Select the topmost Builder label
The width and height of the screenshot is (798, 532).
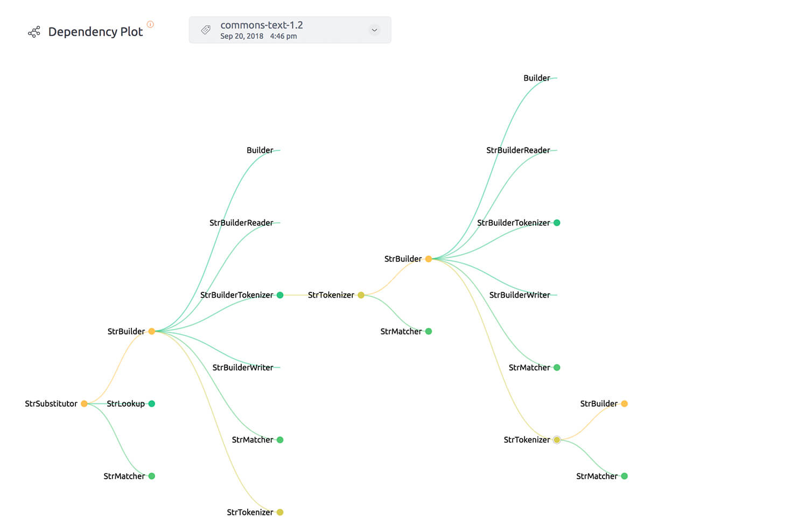click(x=536, y=78)
